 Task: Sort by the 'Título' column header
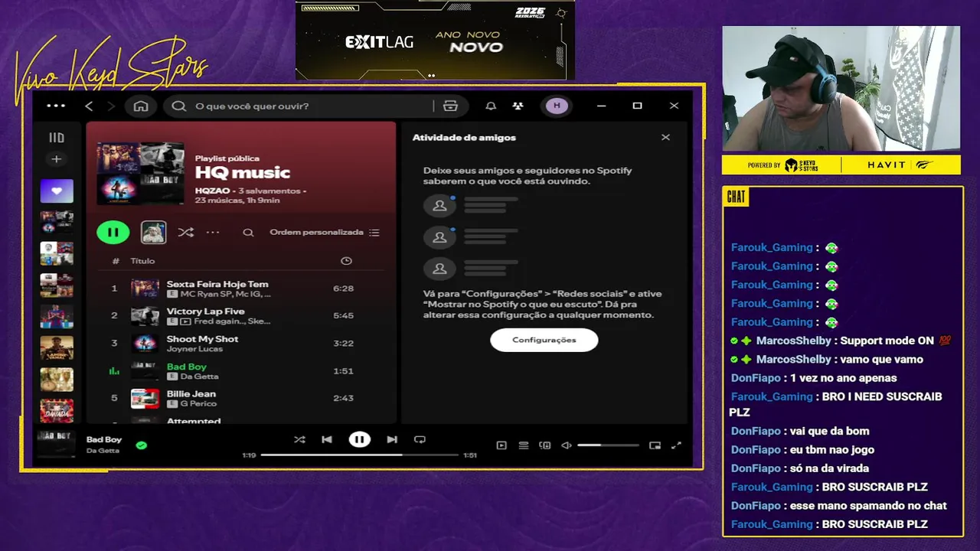tap(142, 261)
